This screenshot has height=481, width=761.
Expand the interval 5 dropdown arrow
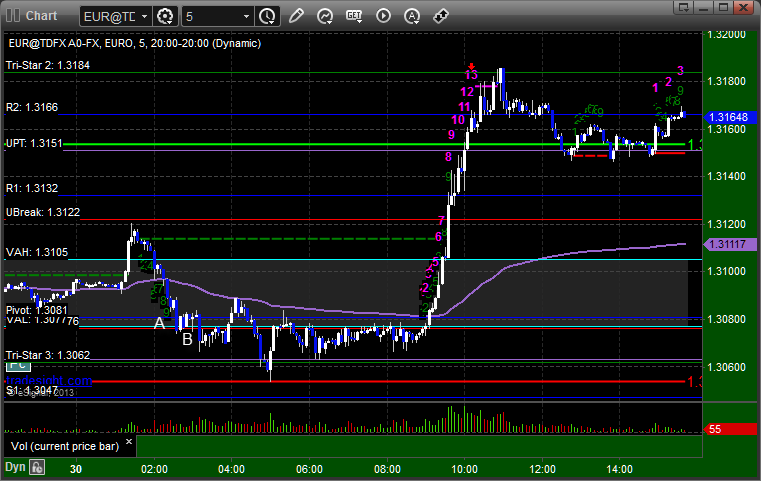point(246,17)
